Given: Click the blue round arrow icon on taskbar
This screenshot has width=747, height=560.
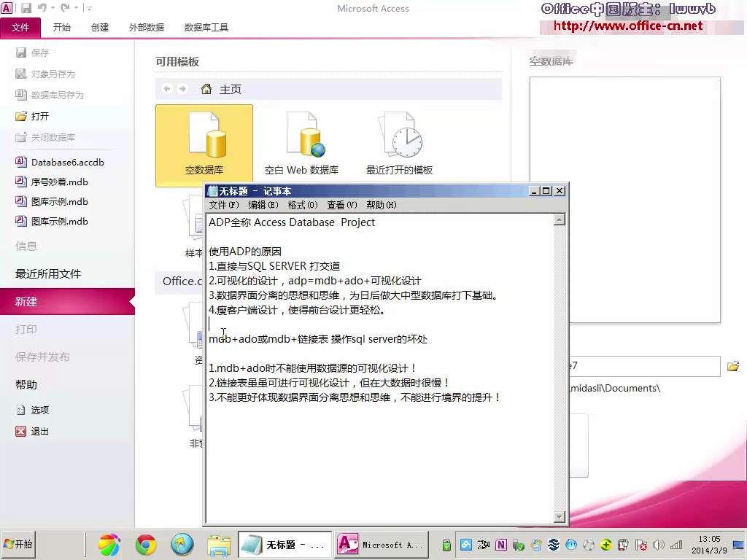Looking at the screenshot, I should coord(182,544).
